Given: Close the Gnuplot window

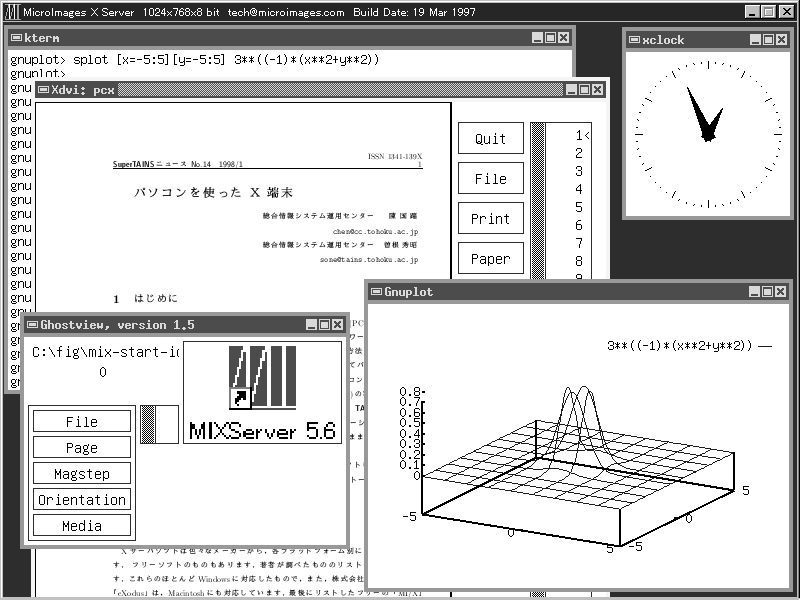Looking at the screenshot, I should click(780, 291).
